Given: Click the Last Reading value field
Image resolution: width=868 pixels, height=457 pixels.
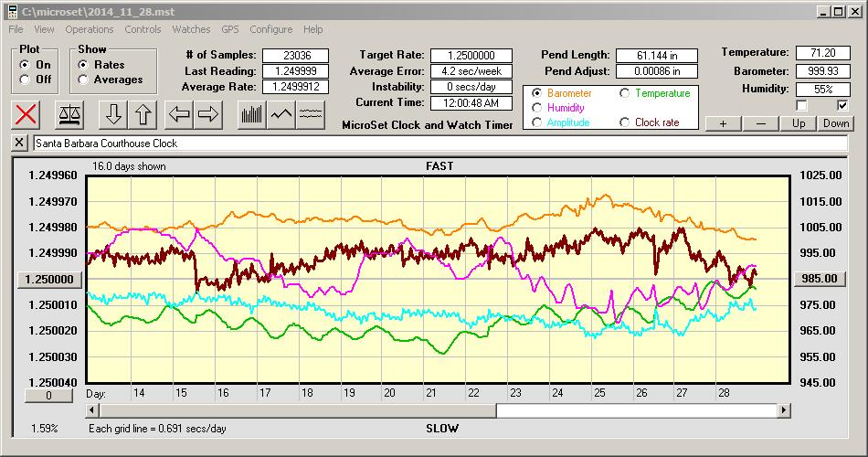Looking at the screenshot, I should [x=296, y=71].
